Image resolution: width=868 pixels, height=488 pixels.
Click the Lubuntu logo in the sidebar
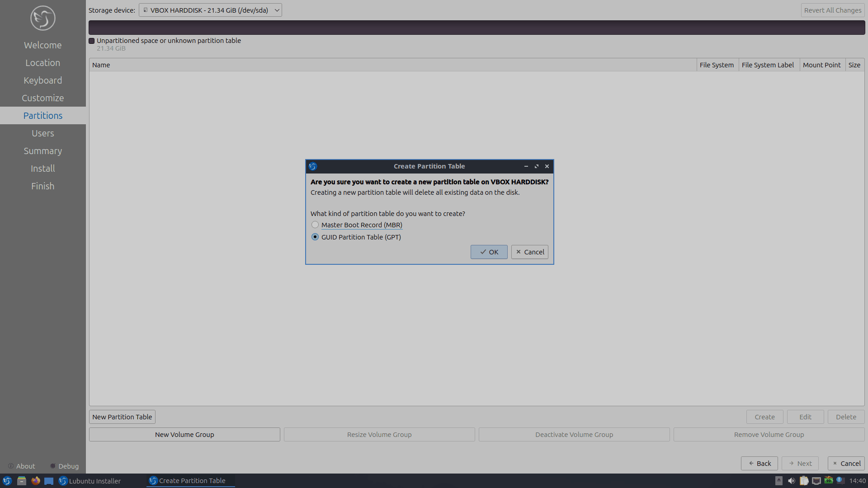tap(43, 19)
